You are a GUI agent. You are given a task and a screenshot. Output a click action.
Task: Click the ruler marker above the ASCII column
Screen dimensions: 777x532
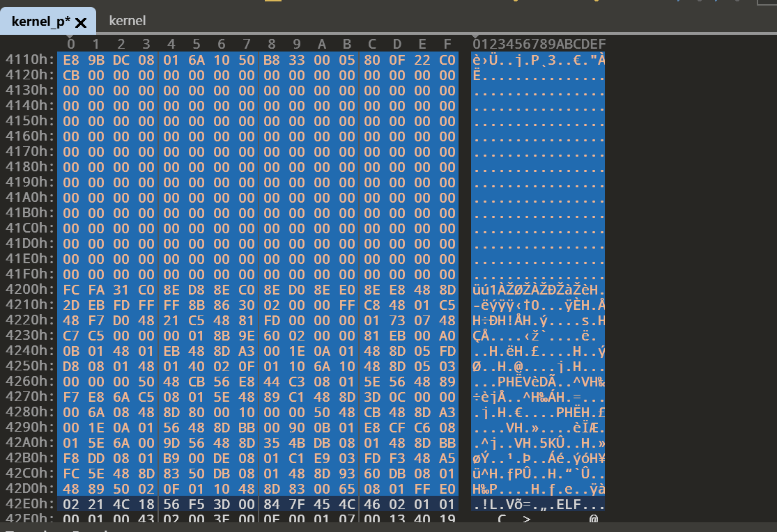tap(476, 35)
